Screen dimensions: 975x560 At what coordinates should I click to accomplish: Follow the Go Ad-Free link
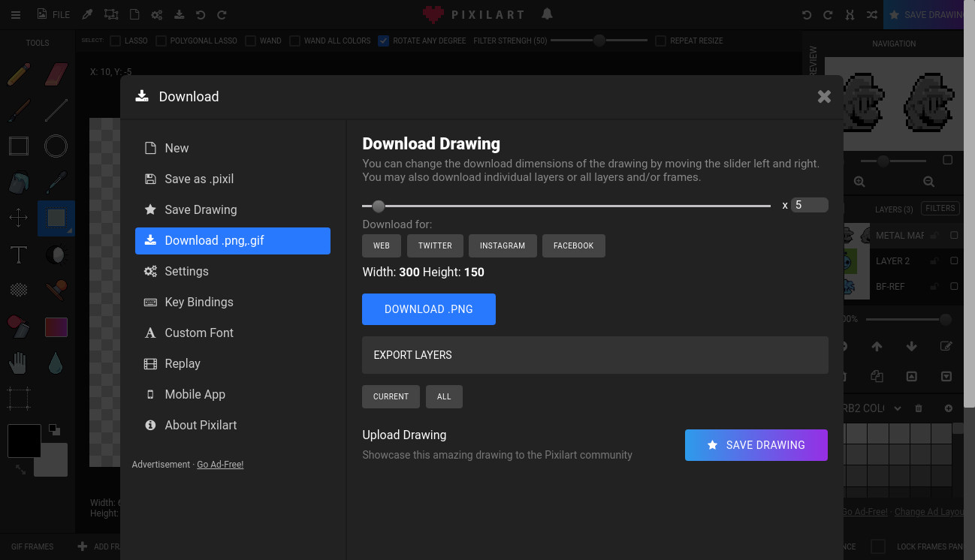tap(220, 464)
